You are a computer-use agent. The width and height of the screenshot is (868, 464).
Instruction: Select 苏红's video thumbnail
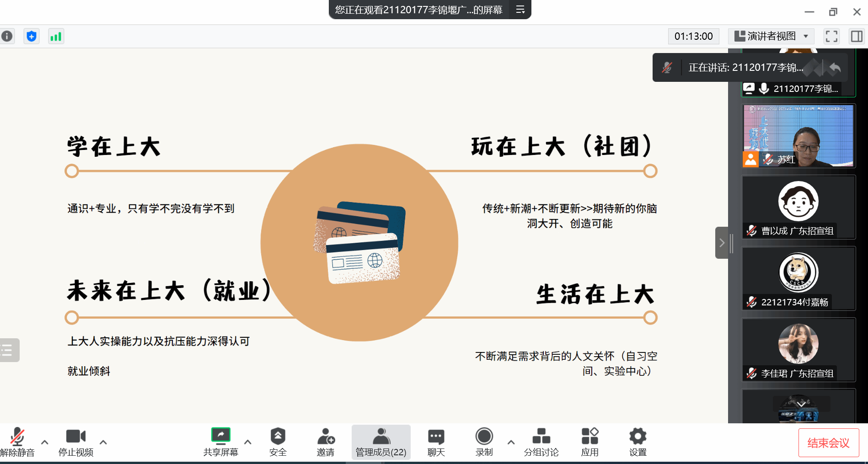(798, 136)
